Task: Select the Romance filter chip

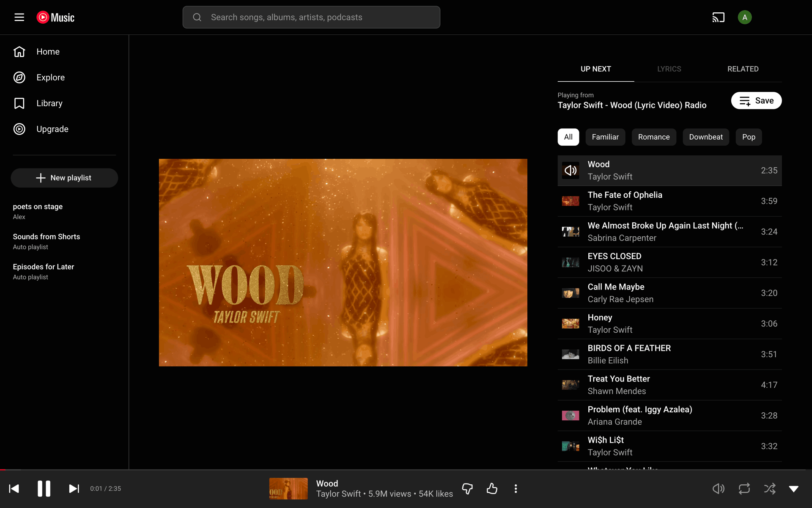Action: tap(654, 137)
